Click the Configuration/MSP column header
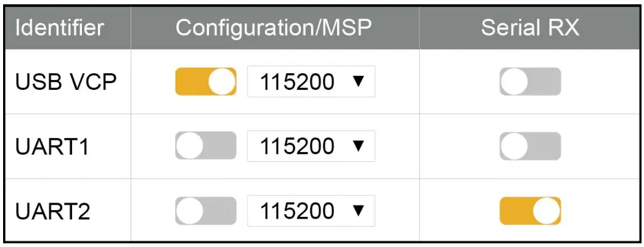644x247 pixels. (x=275, y=28)
